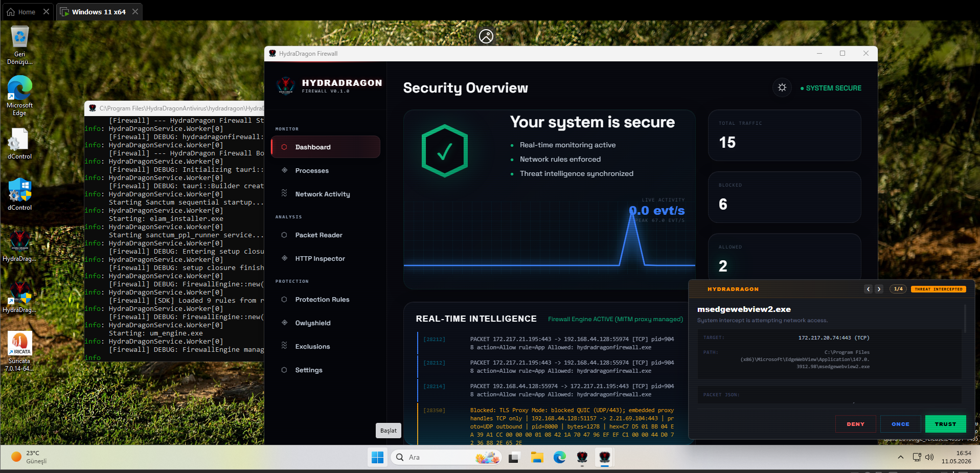Screen dimensions: 980x473
Task: Click first HydraDragon taskbar icon
Action: [x=582, y=457]
